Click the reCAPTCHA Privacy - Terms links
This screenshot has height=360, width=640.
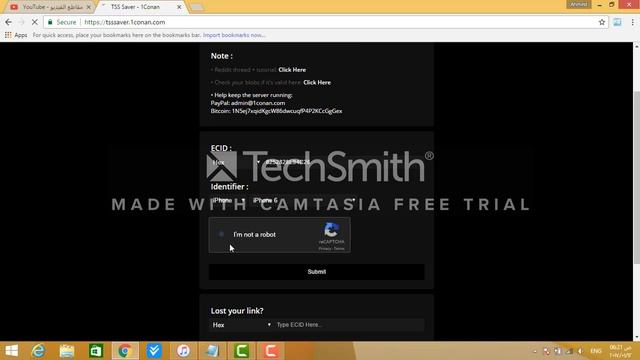[331, 249]
